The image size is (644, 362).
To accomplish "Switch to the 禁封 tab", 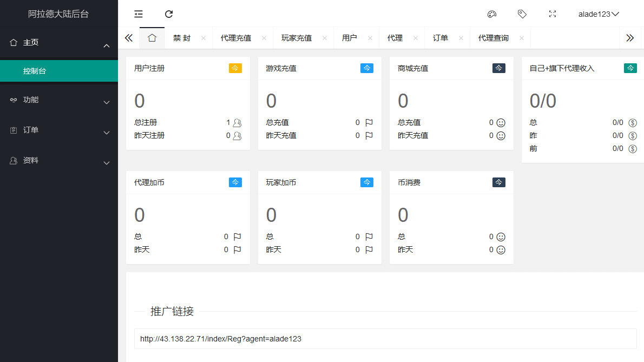I will coord(183,38).
